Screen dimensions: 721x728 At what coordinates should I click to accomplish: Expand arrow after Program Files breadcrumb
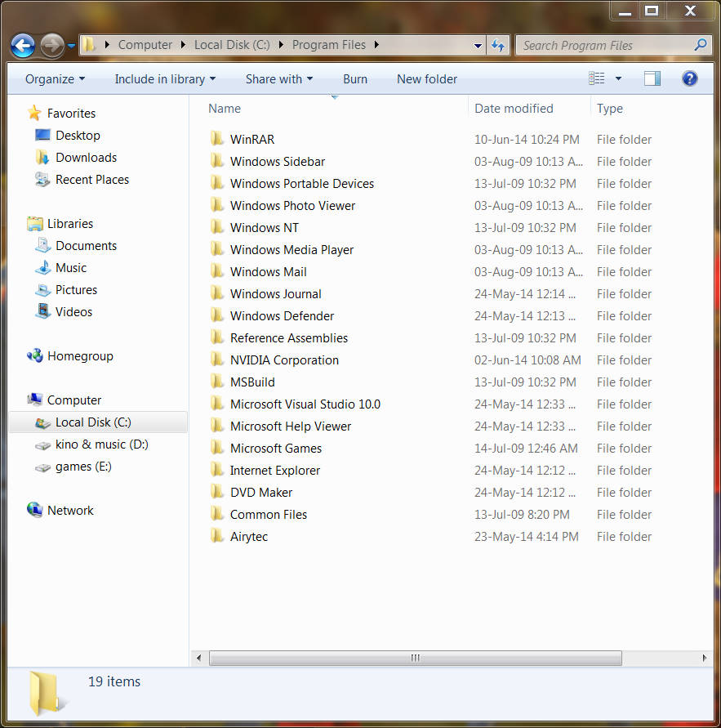376,45
